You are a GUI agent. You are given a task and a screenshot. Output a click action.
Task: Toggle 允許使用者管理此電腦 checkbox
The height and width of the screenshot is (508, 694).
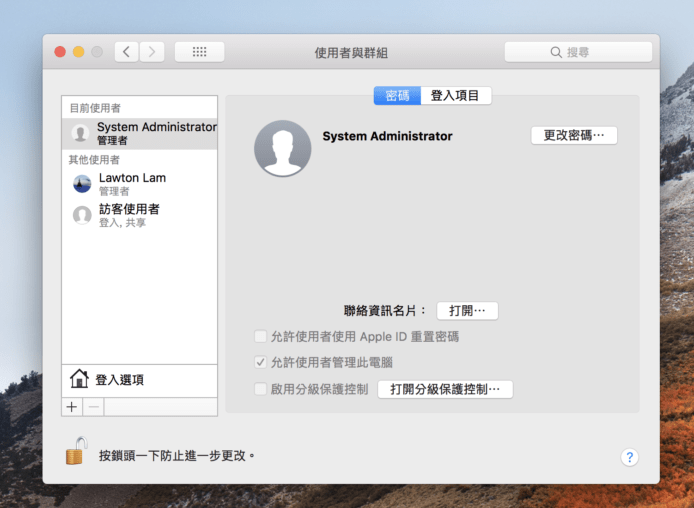[261, 362]
